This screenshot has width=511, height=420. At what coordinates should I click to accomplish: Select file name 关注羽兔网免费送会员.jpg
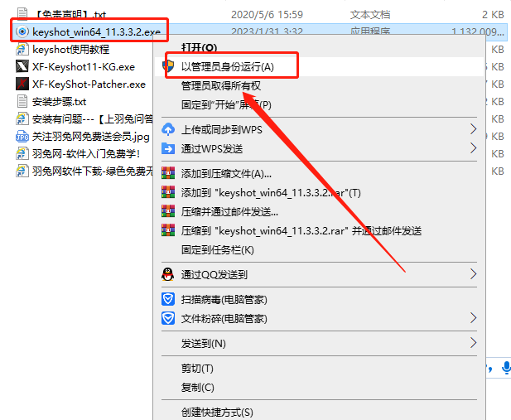[x=90, y=137]
